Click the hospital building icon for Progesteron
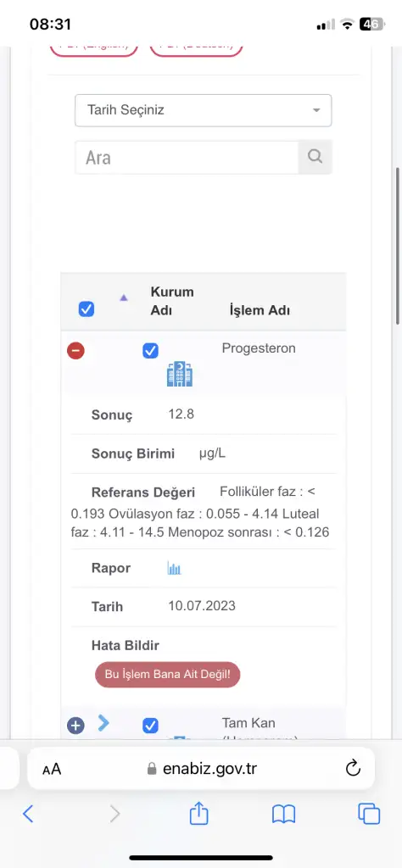This screenshot has height=868, width=402. tap(180, 374)
